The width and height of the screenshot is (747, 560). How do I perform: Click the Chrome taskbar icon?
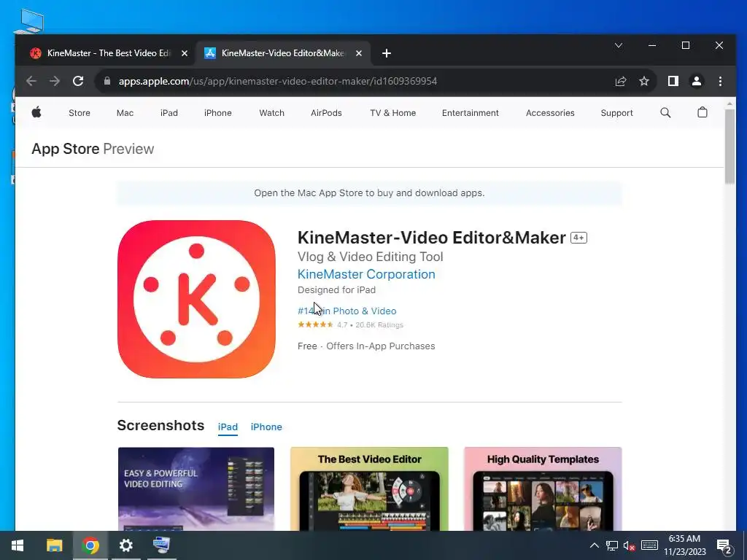point(90,545)
